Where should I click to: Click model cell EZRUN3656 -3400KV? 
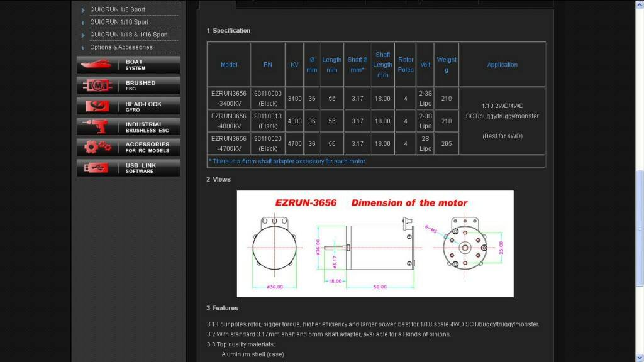(229, 99)
